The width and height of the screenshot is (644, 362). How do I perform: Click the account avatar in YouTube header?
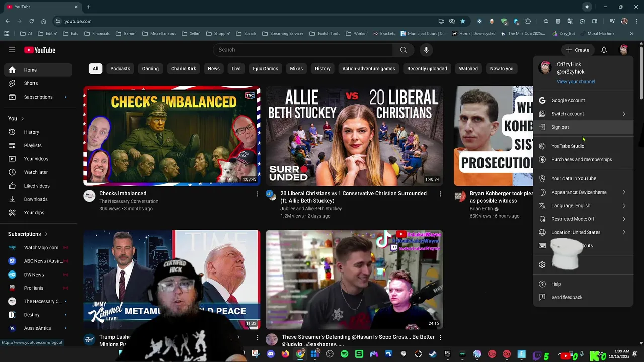pyautogui.click(x=623, y=50)
